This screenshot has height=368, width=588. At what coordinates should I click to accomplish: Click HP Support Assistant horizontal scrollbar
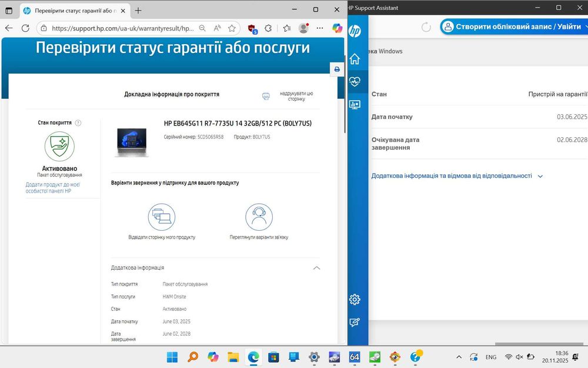pyautogui.click(x=539, y=344)
